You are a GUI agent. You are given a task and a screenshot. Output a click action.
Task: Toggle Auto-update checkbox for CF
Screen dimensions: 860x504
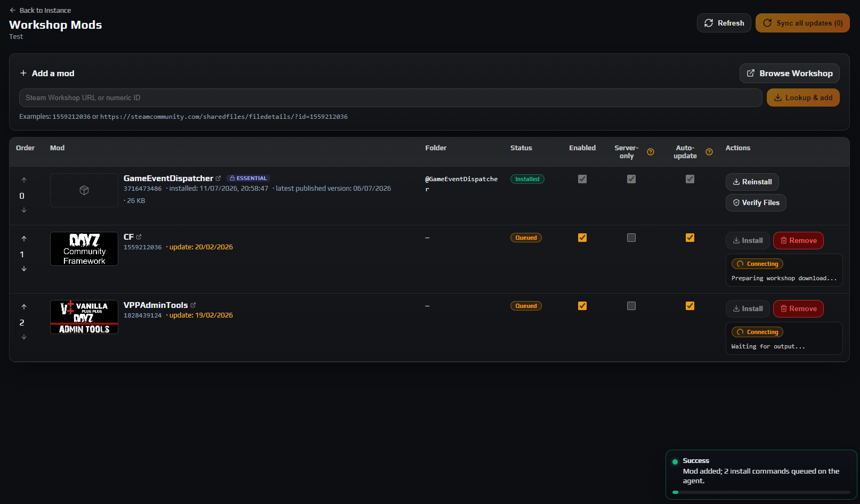tap(690, 238)
